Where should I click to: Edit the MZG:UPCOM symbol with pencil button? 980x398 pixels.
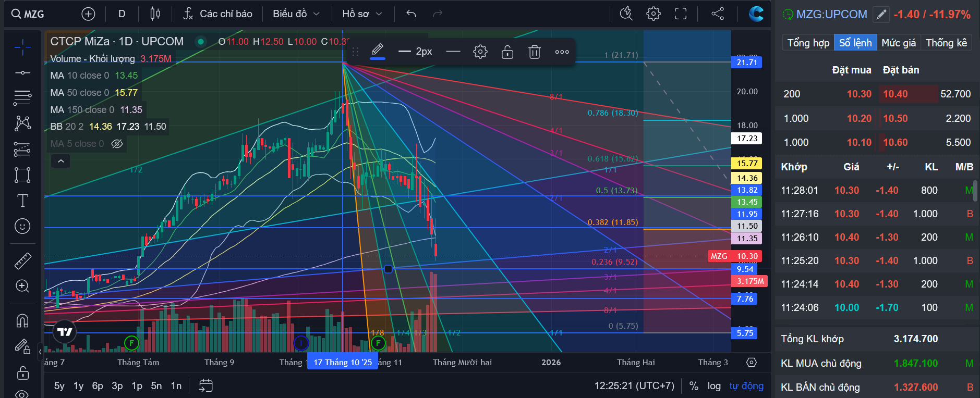point(881,15)
